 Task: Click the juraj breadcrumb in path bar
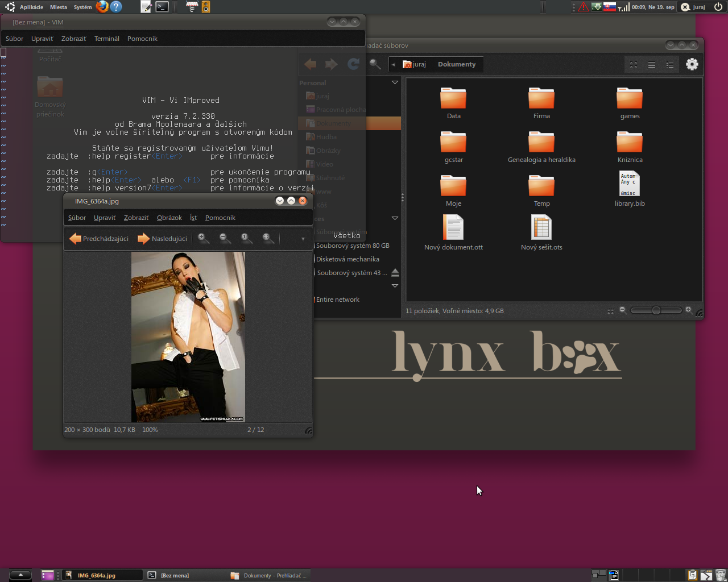tap(415, 64)
